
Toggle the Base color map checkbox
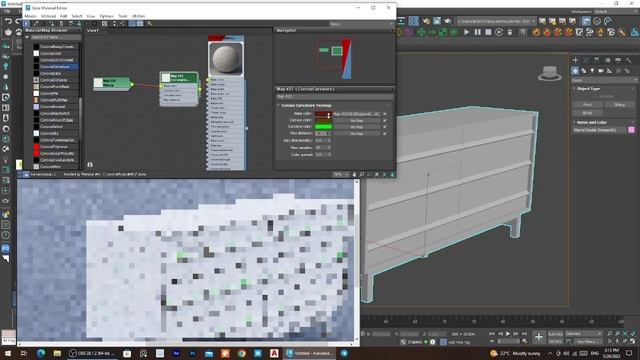pos(384,114)
